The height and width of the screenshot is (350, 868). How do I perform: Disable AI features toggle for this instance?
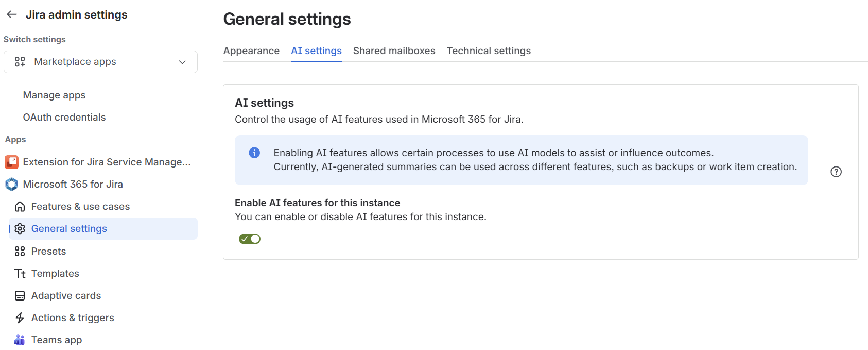pyautogui.click(x=250, y=239)
